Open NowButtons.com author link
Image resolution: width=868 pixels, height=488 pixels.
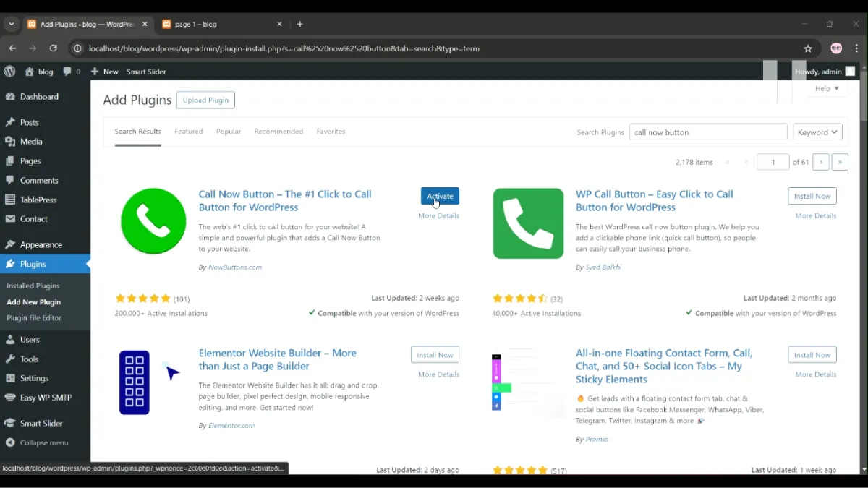(x=235, y=267)
